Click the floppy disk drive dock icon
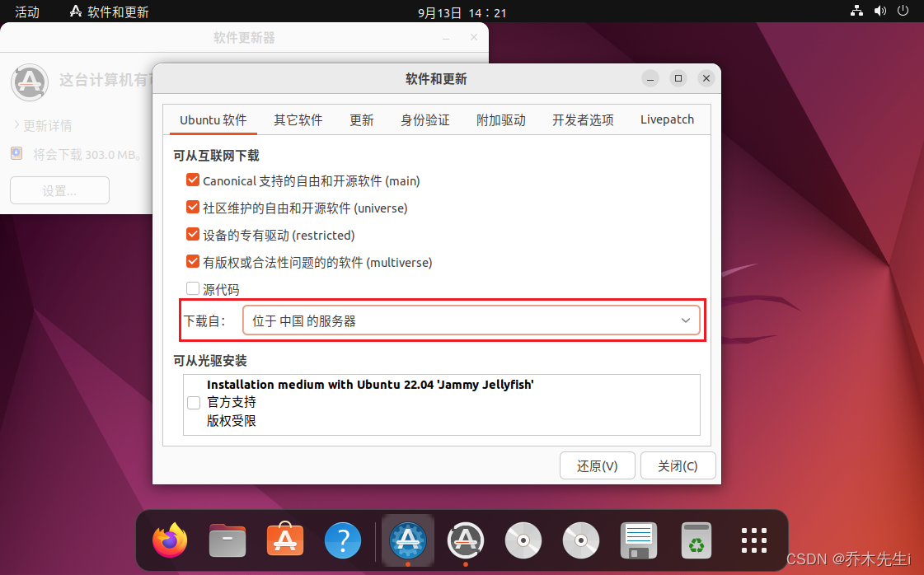Viewport: 924px width, 575px height. 639,540
